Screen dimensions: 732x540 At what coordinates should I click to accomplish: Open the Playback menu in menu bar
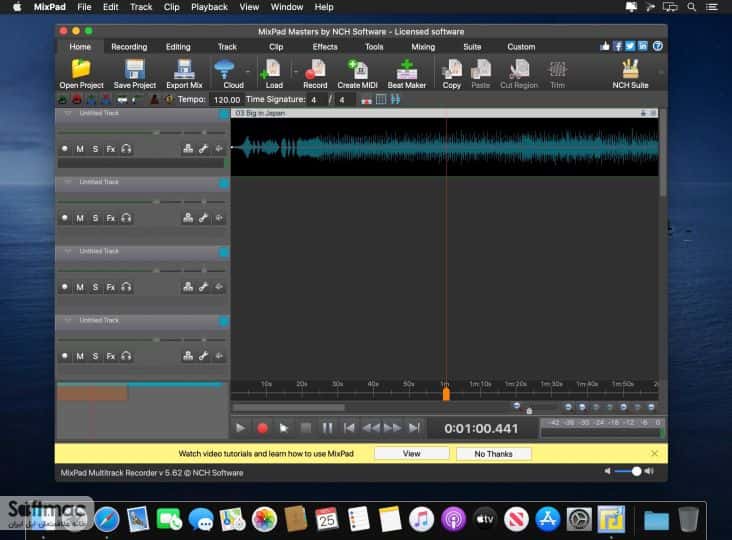(x=209, y=7)
